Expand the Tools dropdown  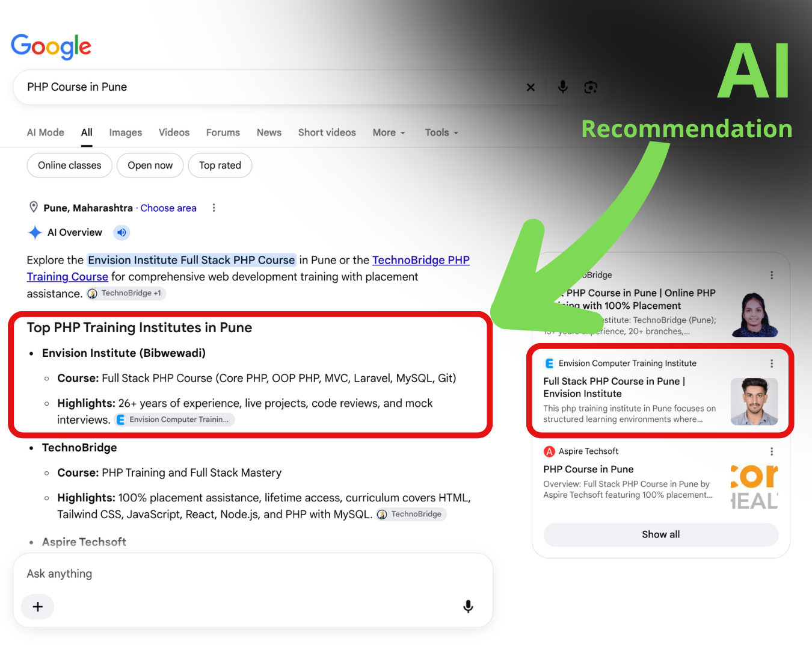click(441, 132)
